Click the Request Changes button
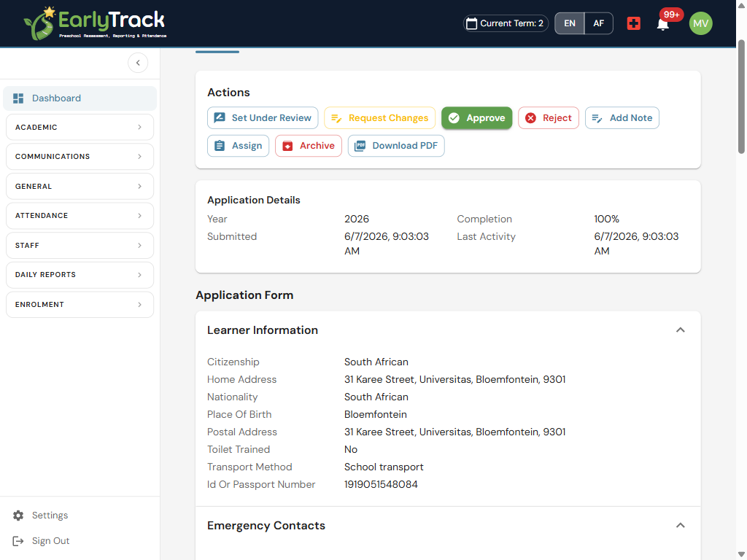 pyautogui.click(x=379, y=117)
